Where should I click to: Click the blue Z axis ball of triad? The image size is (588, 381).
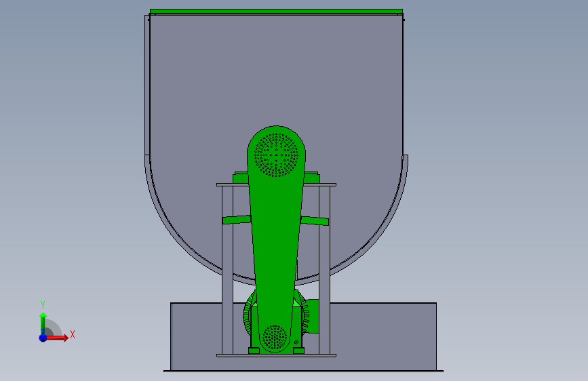[43, 338]
